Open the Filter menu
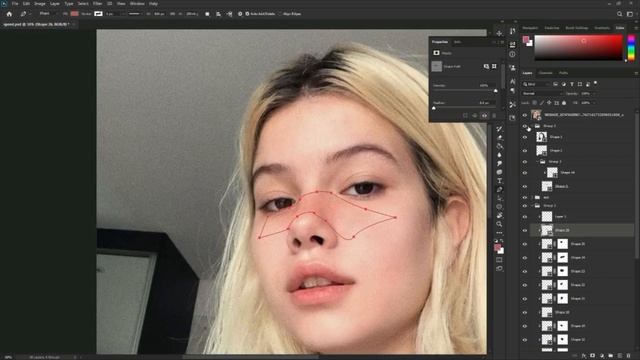 pyautogui.click(x=98, y=4)
